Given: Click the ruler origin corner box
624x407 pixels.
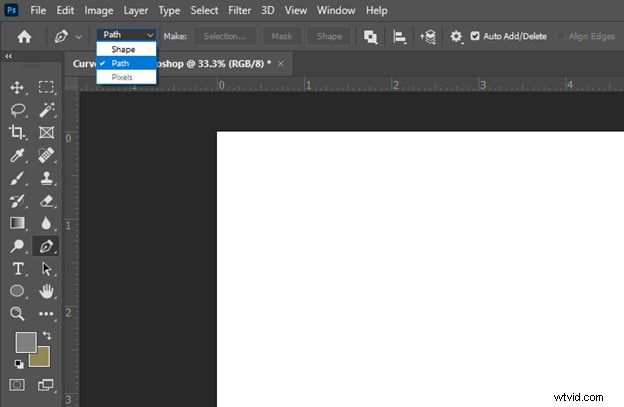Looking at the screenshot, I should (x=72, y=84).
